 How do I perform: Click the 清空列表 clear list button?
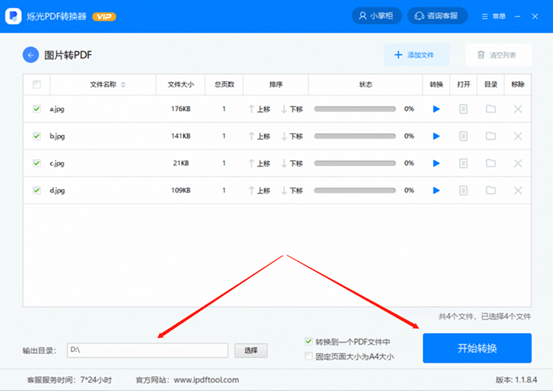pyautogui.click(x=499, y=55)
